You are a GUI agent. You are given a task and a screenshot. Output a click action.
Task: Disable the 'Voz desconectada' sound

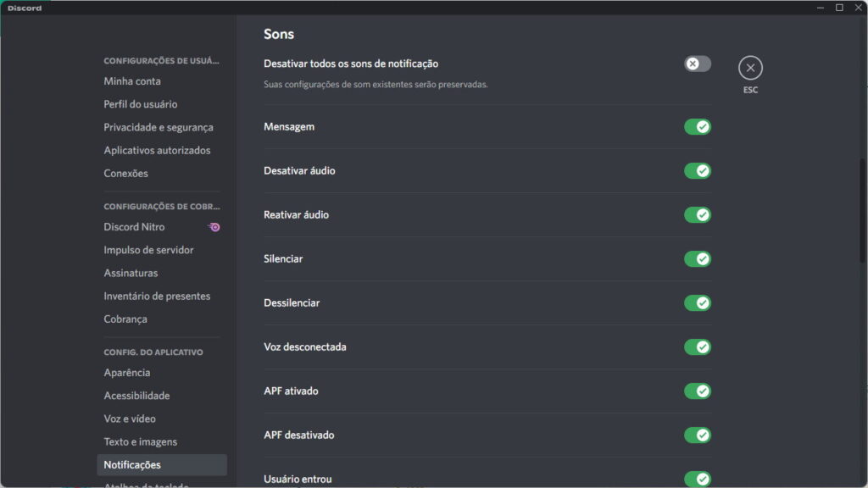point(697,347)
